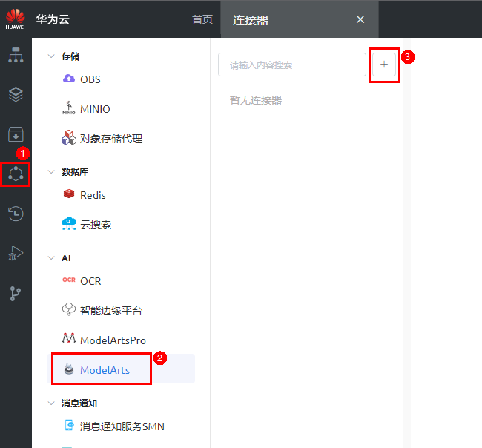The image size is (482, 448).
Task: Select MINIO connector type
Action: click(95, 109)
